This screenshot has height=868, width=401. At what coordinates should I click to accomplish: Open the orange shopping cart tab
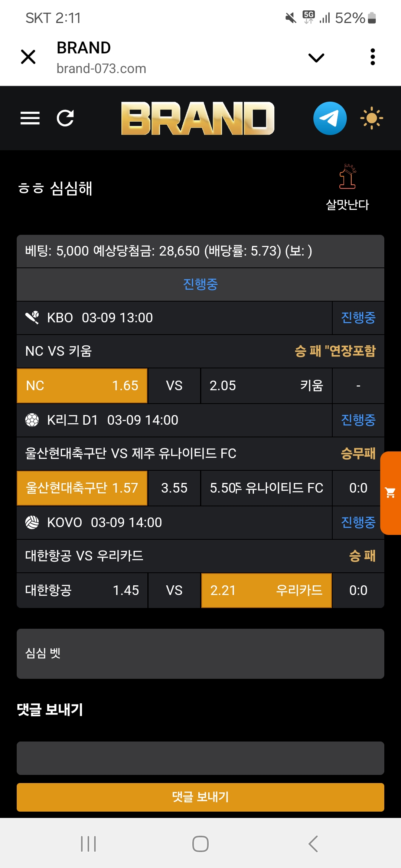(391, 493)
